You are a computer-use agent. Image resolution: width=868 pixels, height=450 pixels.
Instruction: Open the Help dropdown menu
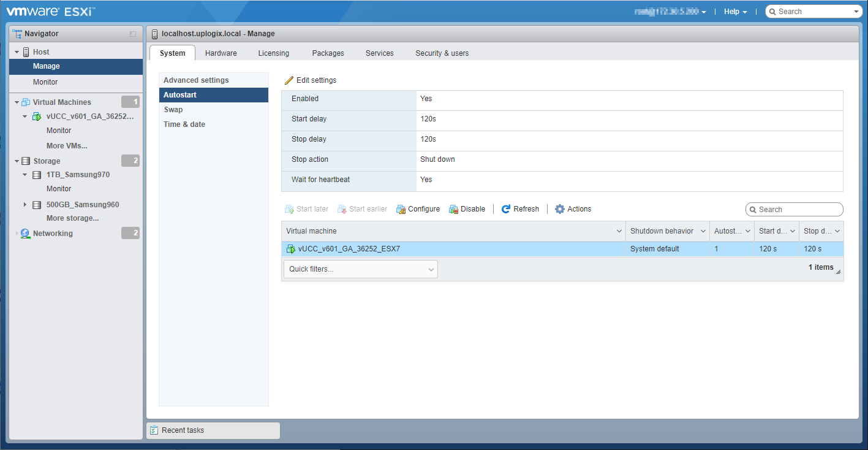(x=735, y=12)
